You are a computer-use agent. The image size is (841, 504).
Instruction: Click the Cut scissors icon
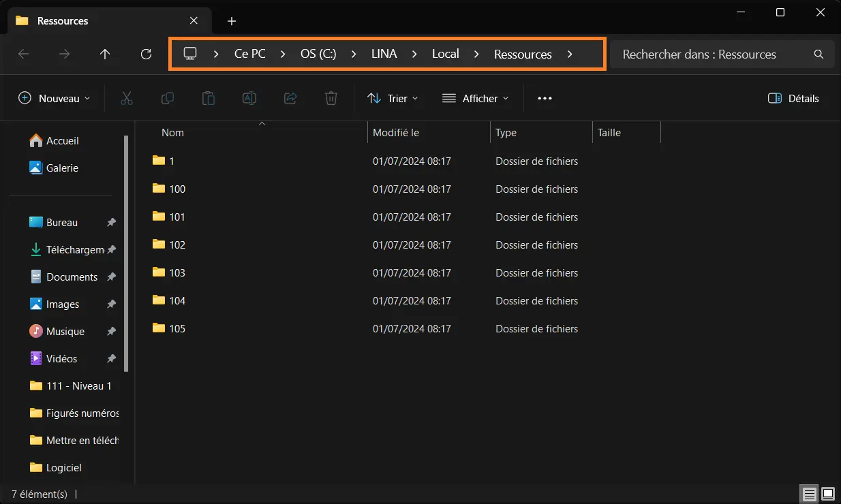(x=126, y=98)
